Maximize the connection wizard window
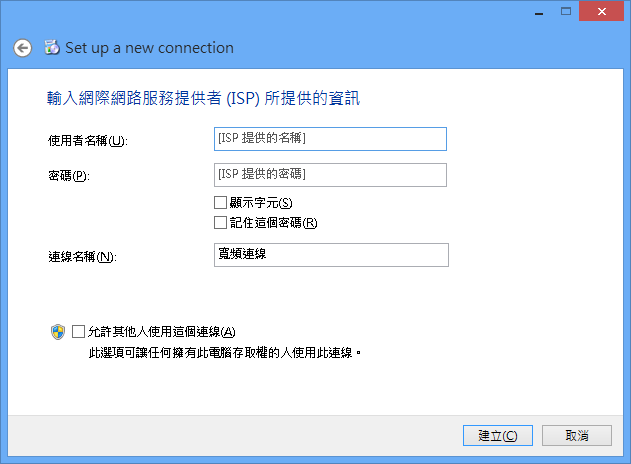631x464 pixels. pyautogui.click(x=566, y=11)
